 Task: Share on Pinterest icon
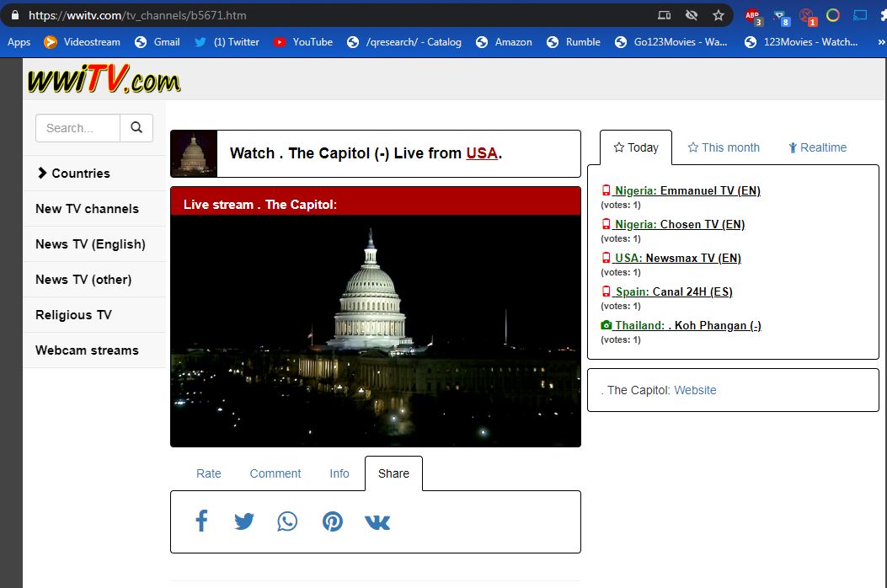333,521
